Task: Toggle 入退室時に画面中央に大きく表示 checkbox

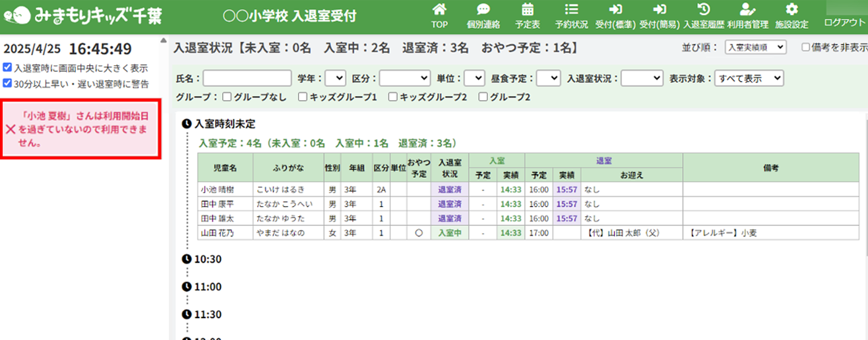Action: (7, 67)
